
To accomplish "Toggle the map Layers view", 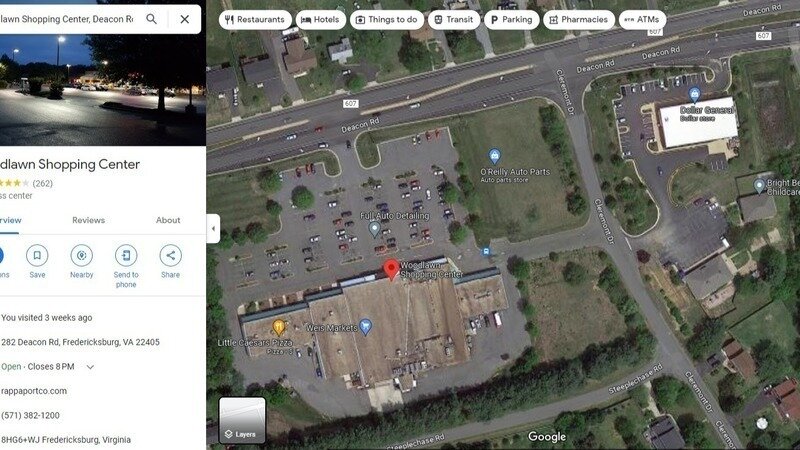I will 242,420.
